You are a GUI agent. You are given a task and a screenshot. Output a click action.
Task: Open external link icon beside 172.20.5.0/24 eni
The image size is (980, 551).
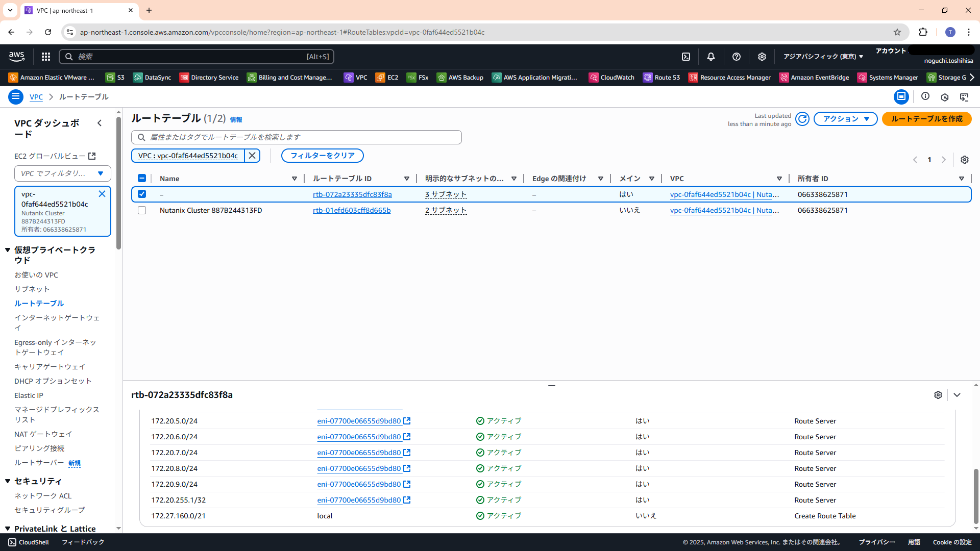click(407, 421)
